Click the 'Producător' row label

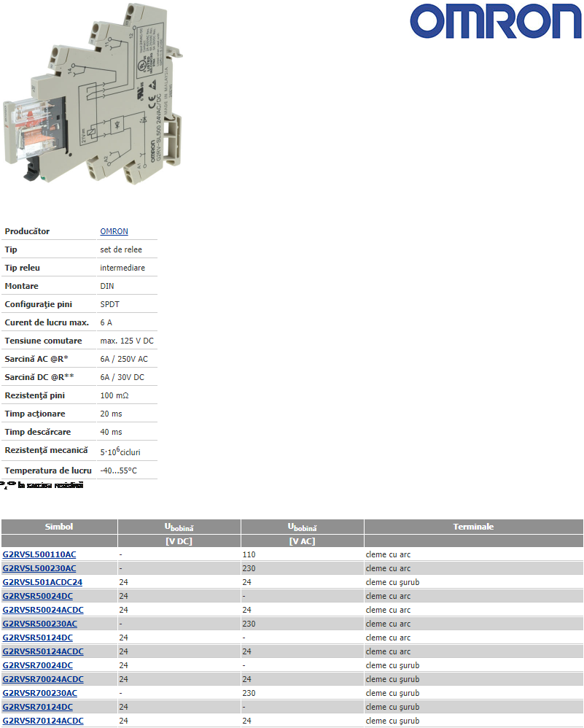click(x=27, y=231)
